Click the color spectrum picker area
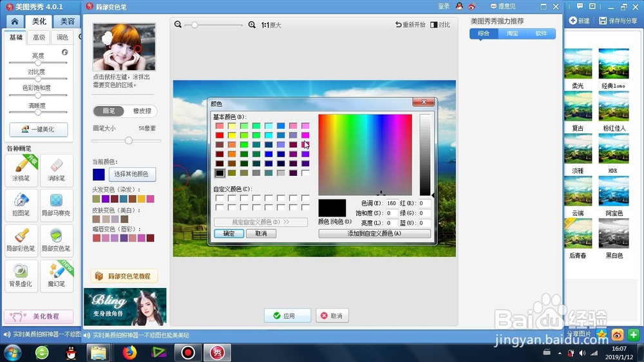644x362 pixels. click(365, 155)
